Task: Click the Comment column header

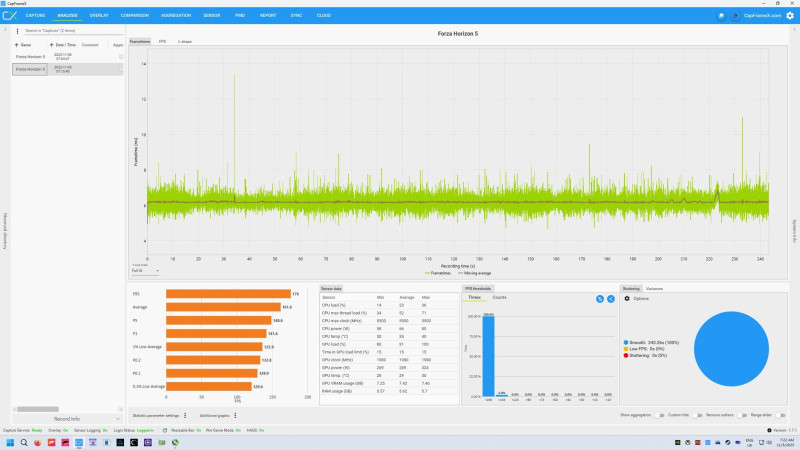Action: [90, 45]
